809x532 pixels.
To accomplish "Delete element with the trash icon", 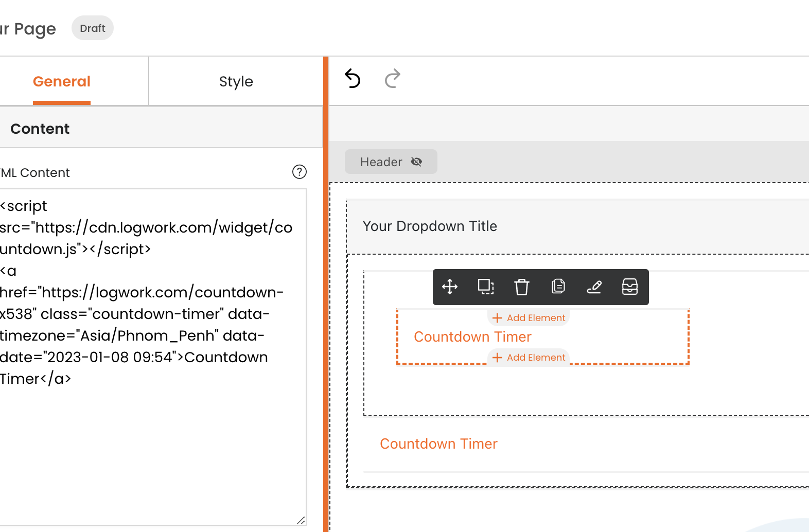I will (x=522, y=287).
